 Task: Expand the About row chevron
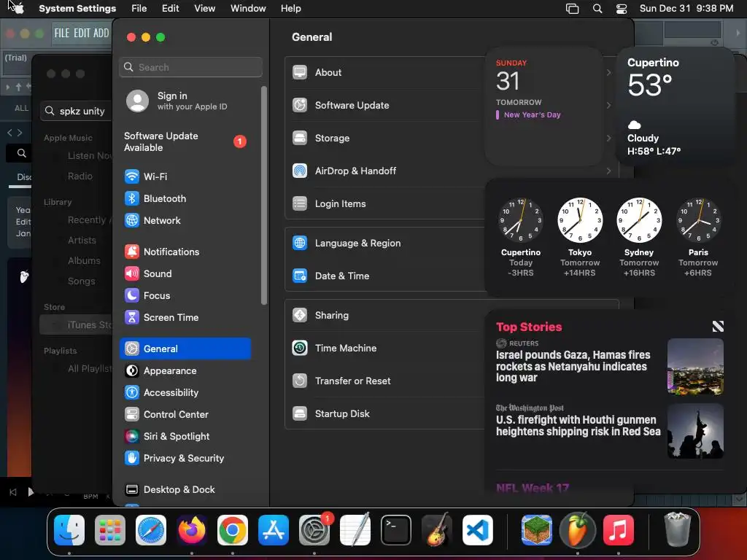point(609,72)
